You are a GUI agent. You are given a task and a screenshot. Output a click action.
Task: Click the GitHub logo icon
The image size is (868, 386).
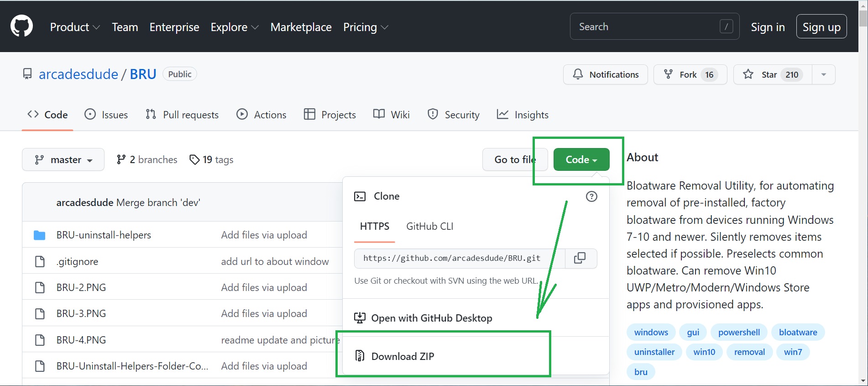tap(21, 26)
